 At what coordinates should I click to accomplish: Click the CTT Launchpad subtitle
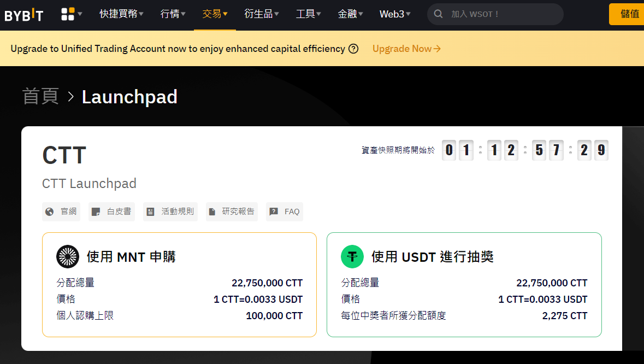pos(89,183)
